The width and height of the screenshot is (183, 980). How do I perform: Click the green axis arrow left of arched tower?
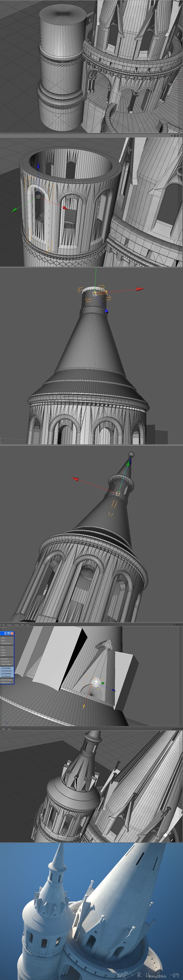14,209
